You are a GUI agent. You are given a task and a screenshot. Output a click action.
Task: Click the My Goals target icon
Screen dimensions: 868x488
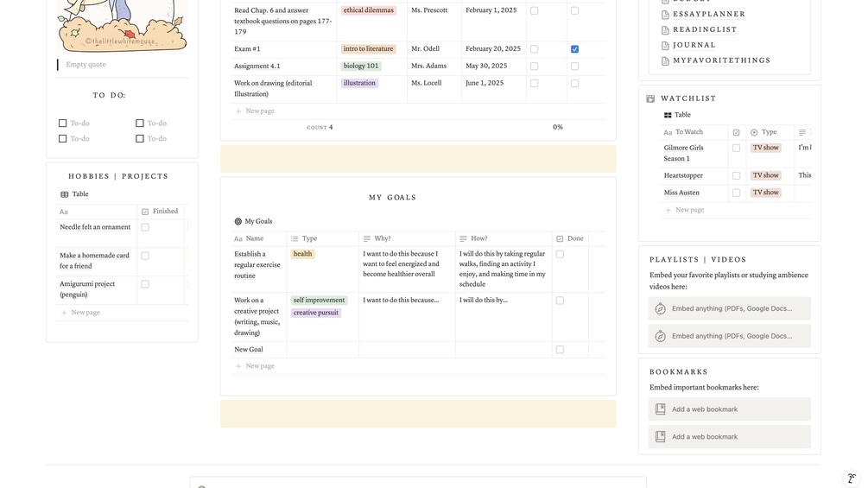click(x=238, y=222)
